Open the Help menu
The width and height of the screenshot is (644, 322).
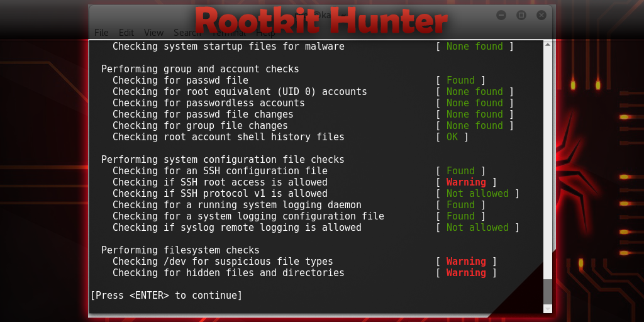265,33
